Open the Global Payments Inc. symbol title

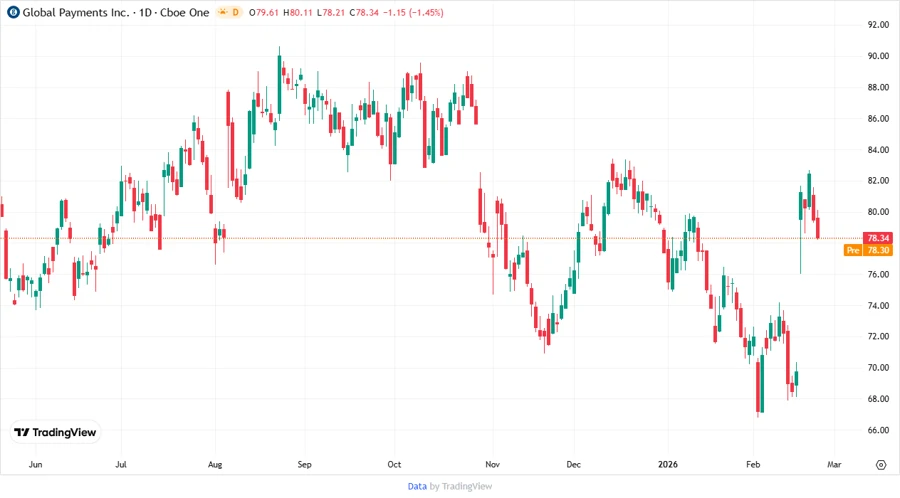tap(116, 13)
